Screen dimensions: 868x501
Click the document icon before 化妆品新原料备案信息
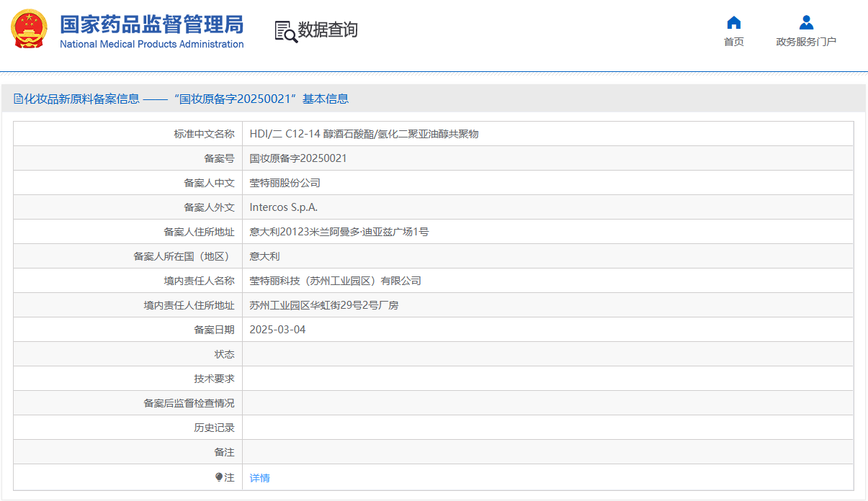(18, 99)
